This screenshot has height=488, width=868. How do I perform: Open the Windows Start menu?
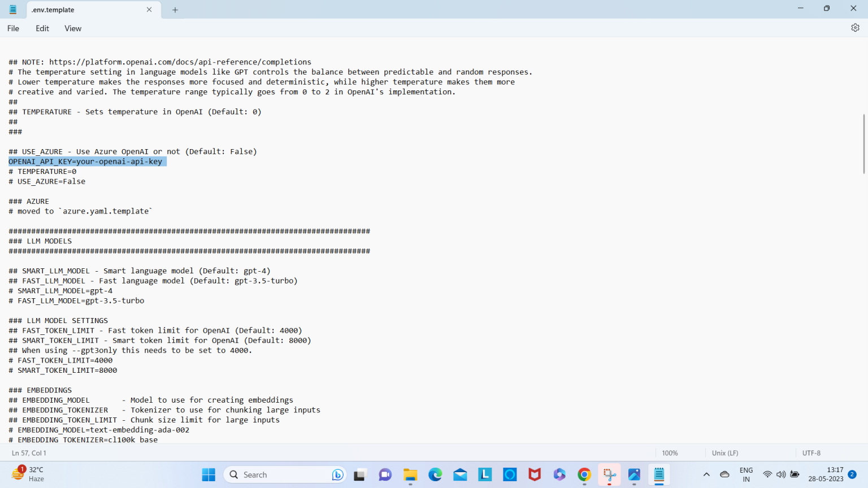(209, 475)
